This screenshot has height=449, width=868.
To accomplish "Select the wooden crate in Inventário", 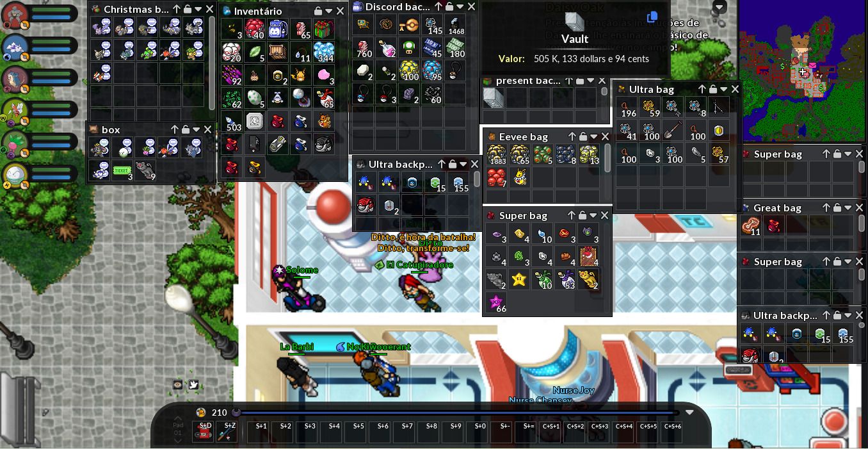I will point(277,52).
